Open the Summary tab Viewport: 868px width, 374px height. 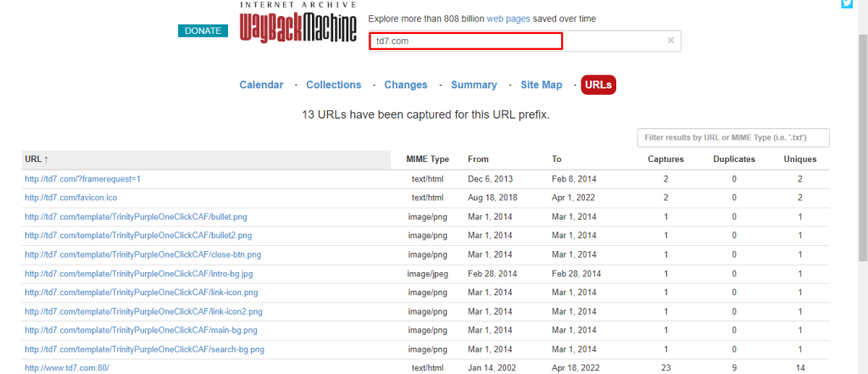[x=474, y=85]
